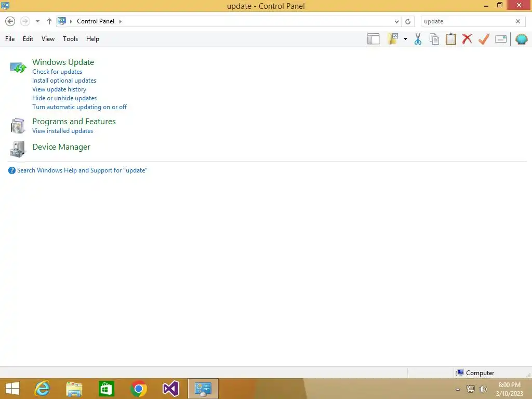532x399 pixels.
Task: Select Control Panel breadcrumb in address bar
Action: [96, 21]
